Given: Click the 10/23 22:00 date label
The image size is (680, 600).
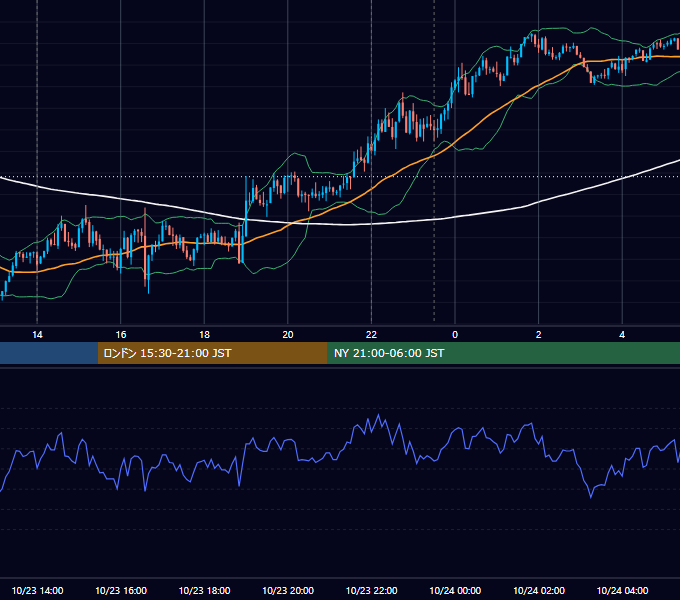Looking at the screenshot, I should click(x=371, y=590).
